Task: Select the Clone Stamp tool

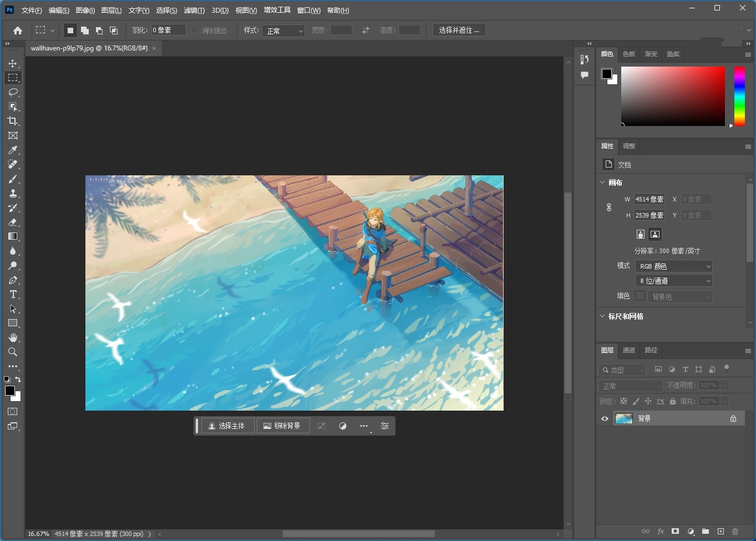Action: (13, 193)
